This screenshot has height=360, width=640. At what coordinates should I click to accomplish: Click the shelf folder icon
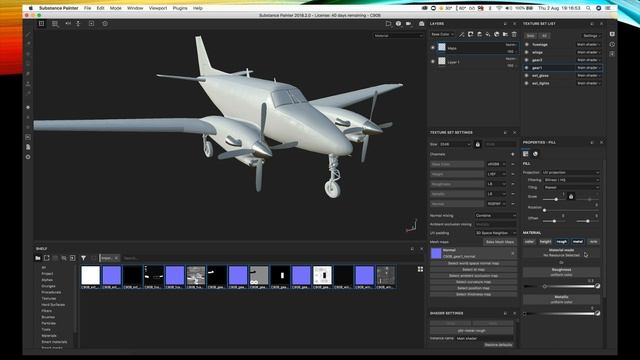[x=38, y=258]
